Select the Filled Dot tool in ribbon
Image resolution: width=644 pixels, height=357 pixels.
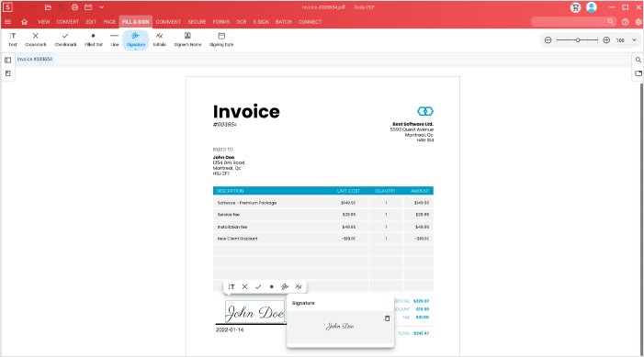(x=93, y=39)
